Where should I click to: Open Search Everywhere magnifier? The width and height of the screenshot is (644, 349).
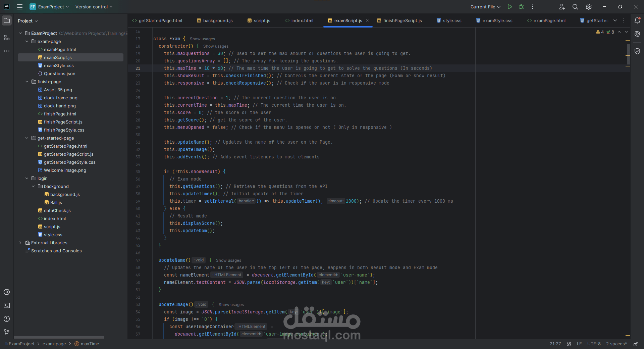coord(575,7)
